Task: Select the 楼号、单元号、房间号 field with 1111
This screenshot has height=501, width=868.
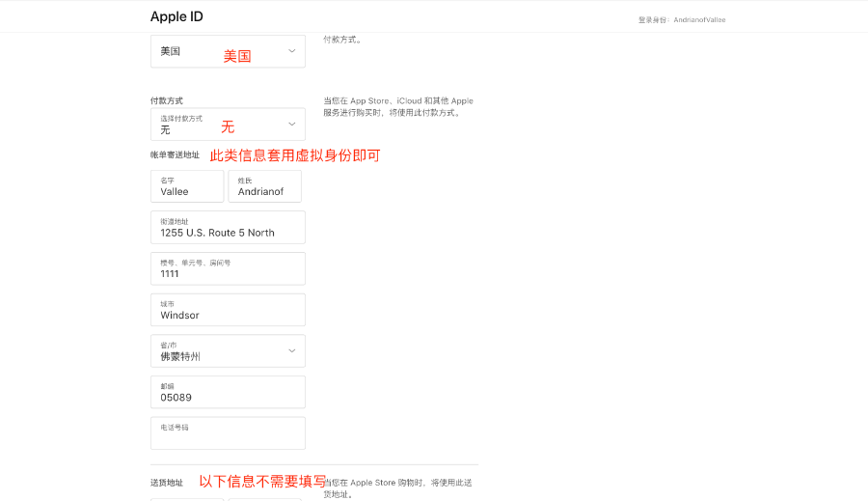Action: [228, 268]
